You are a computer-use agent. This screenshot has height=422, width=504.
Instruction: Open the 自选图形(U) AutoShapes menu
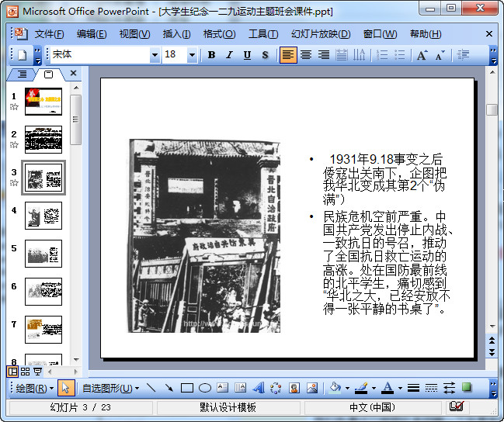pyautogui.click(x=110, y=389)
